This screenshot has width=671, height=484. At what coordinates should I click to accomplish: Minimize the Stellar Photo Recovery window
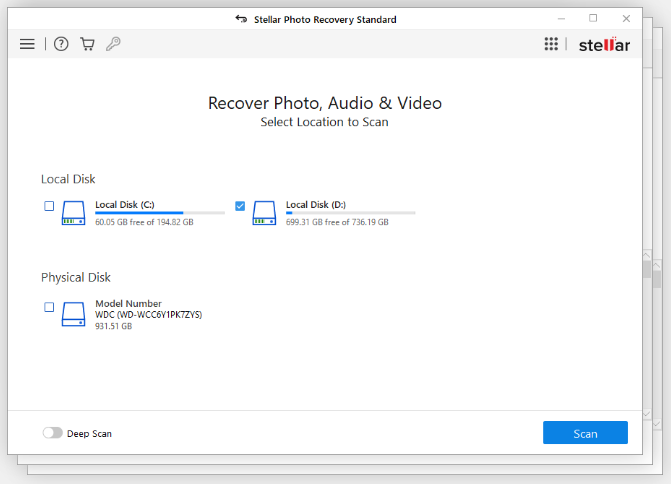tap(561, 19)
